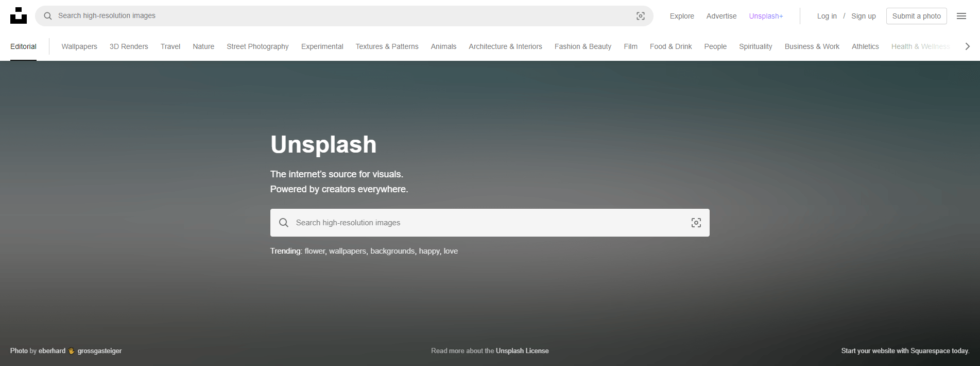Click the Log in link
Screen dimensions: 980x366
(x=827, y=16)
